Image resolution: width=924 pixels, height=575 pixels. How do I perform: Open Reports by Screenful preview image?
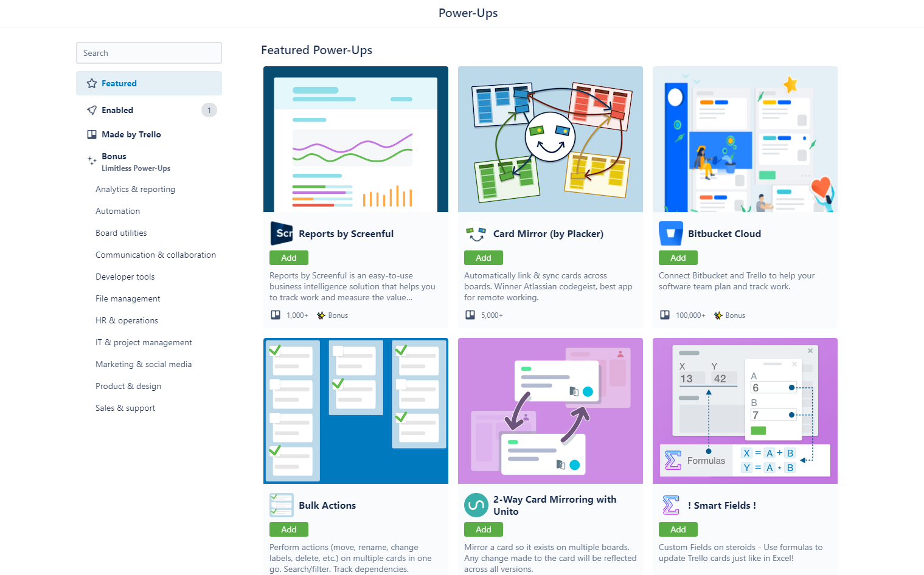[356, 139]
